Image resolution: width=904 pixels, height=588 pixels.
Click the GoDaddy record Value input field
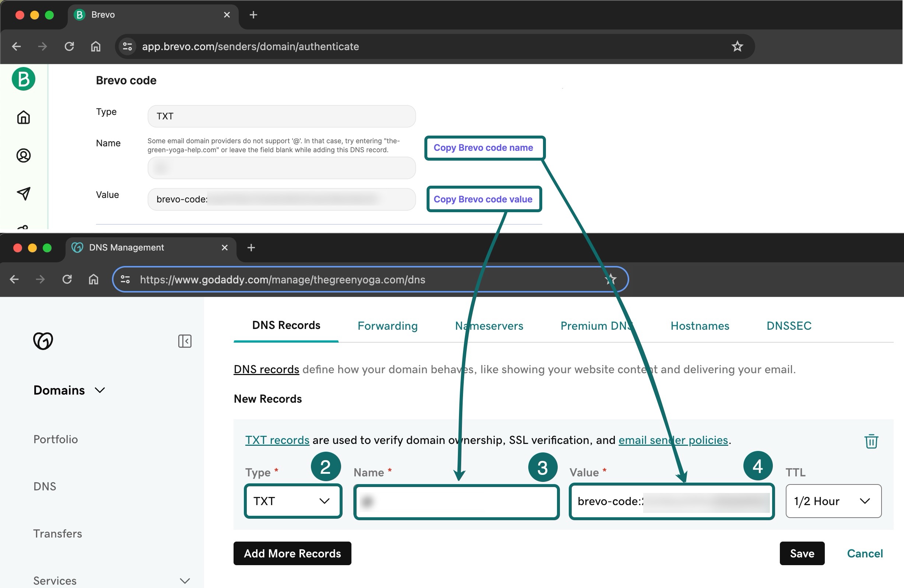coord(672,501)
